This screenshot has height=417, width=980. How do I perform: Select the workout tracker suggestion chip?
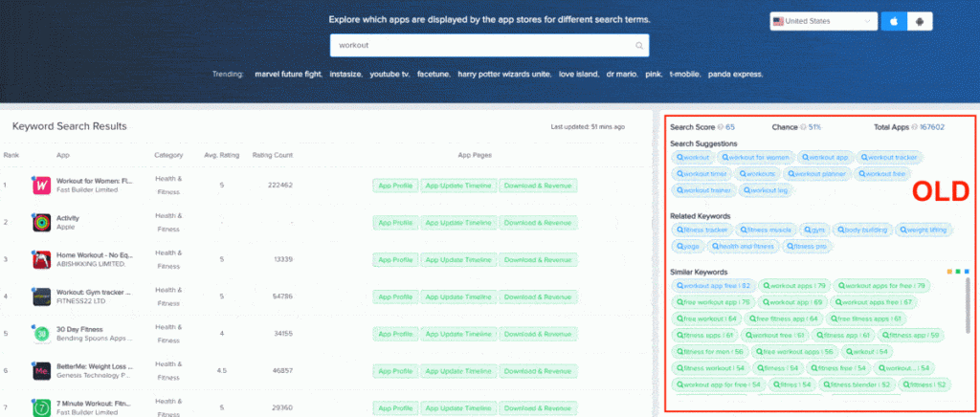pyautogui.click(x=891, y=157)
